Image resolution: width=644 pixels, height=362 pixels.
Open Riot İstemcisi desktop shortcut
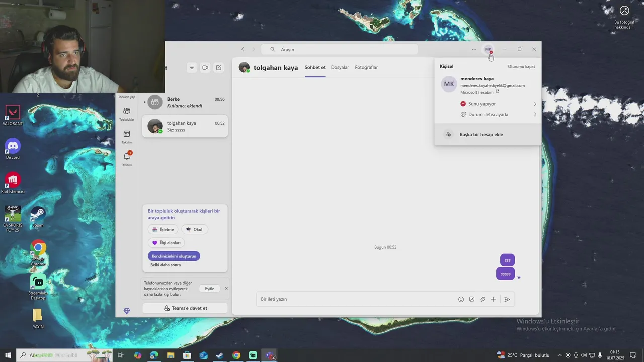[13, 183]
